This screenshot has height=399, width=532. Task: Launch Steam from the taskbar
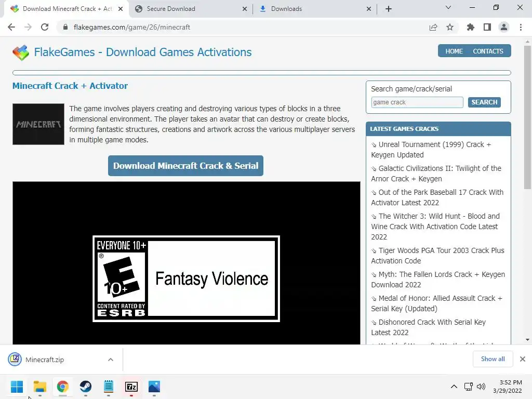pyautogui.click(x=86, y=387)
